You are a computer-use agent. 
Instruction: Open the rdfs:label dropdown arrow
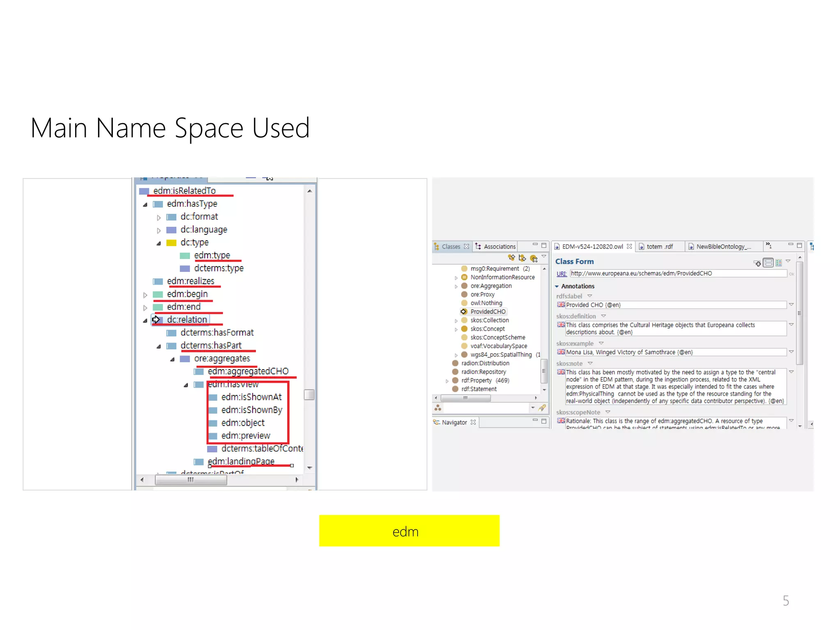[x=590, y=296]
